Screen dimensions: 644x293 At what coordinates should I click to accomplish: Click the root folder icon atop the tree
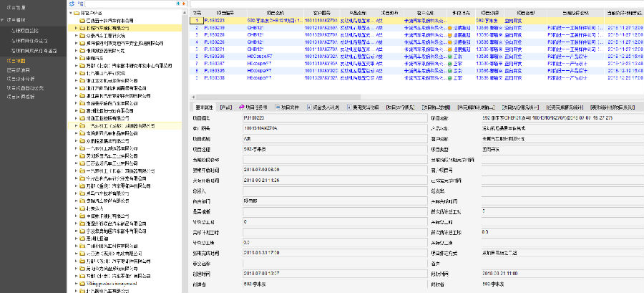tap(76, 13)
